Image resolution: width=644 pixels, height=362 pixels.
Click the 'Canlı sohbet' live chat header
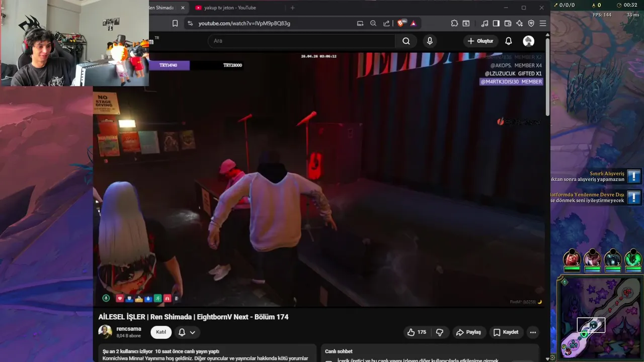[x=339, y=351]
